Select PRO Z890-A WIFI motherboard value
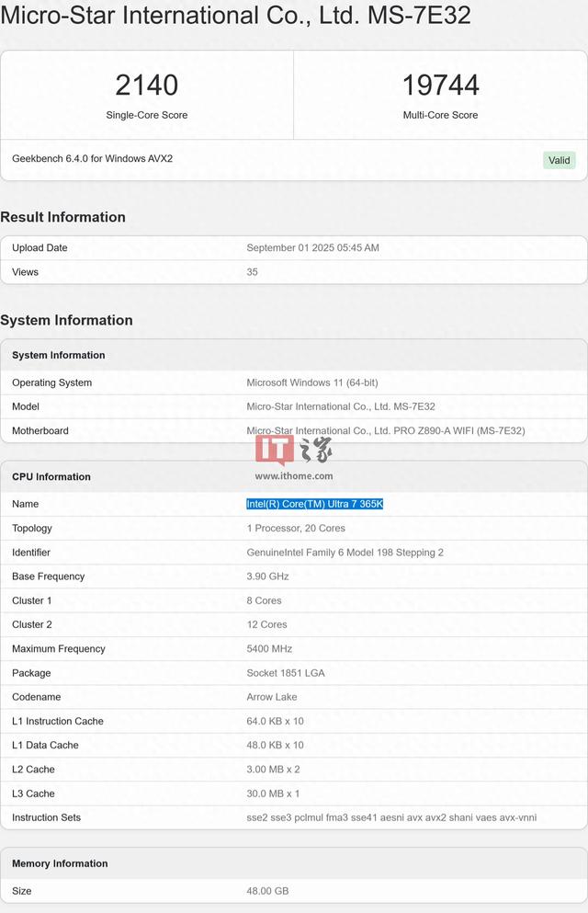 pyautogui.click(x=386, y=431)
